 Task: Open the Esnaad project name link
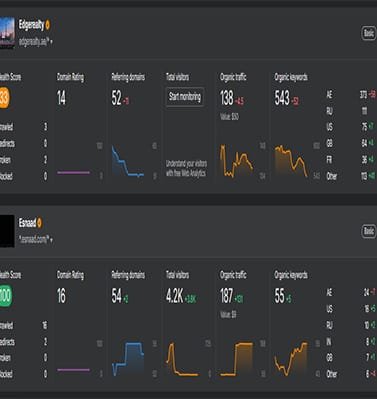click(x=27, y=223)
